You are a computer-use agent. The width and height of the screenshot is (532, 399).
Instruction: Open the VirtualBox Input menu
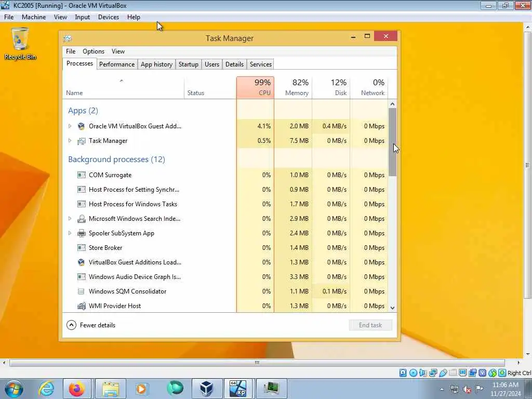(83, 17)
